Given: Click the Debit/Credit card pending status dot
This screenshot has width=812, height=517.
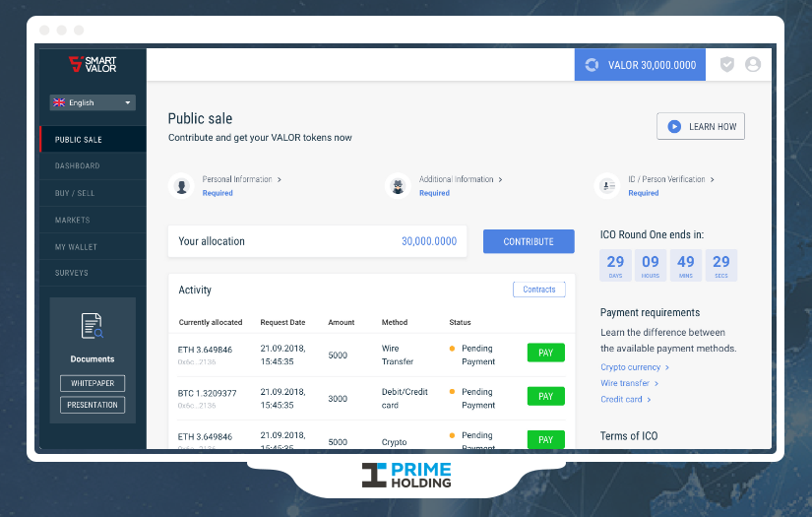Looking at the screenshot, I should click(x=452, y=392).
